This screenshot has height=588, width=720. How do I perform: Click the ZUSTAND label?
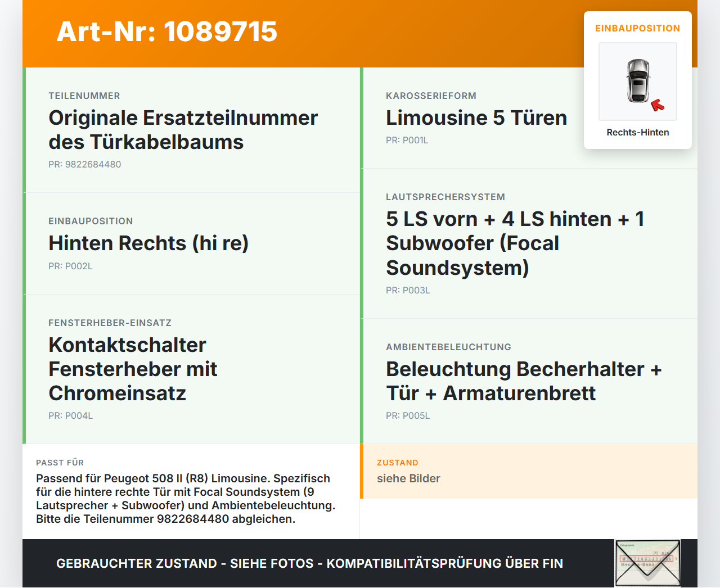coord(398,463)
